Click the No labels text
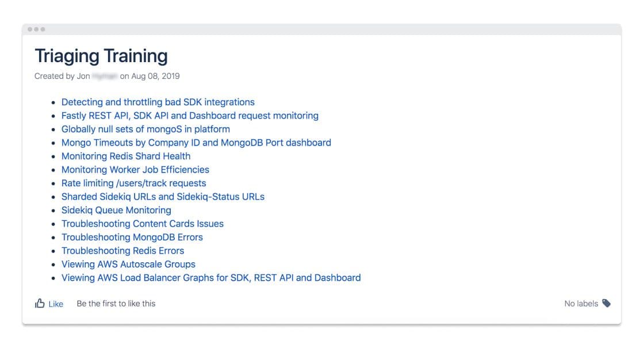 tap(581, 303)
